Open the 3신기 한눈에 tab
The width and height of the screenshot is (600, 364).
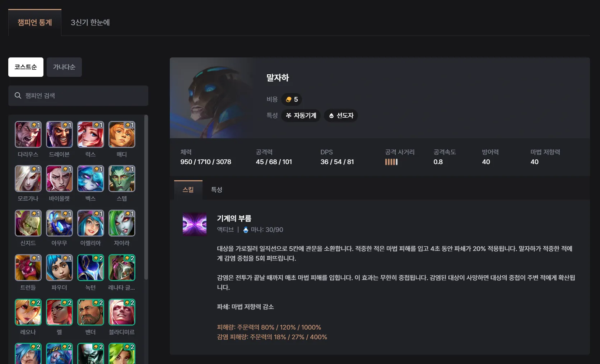click(90, 22)
